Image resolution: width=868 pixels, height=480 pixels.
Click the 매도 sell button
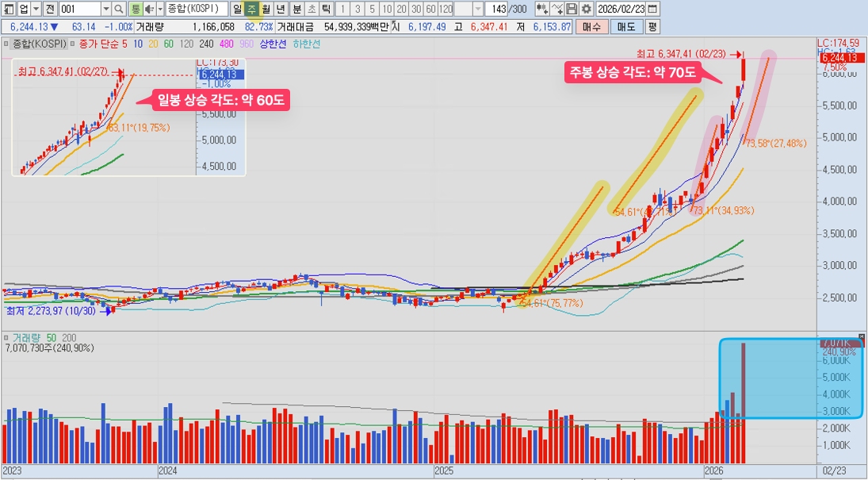(625, 26)
